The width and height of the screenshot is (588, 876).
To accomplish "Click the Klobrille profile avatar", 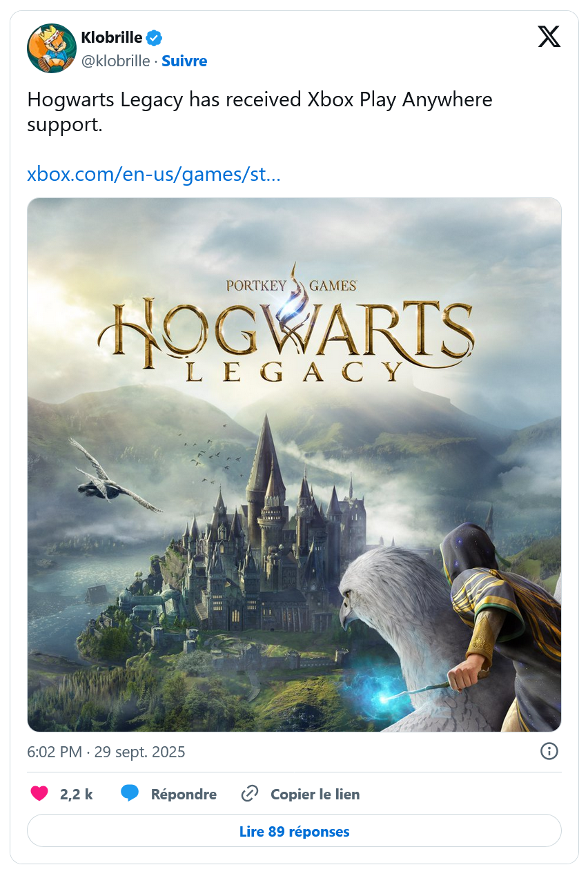I will [51, 48].
